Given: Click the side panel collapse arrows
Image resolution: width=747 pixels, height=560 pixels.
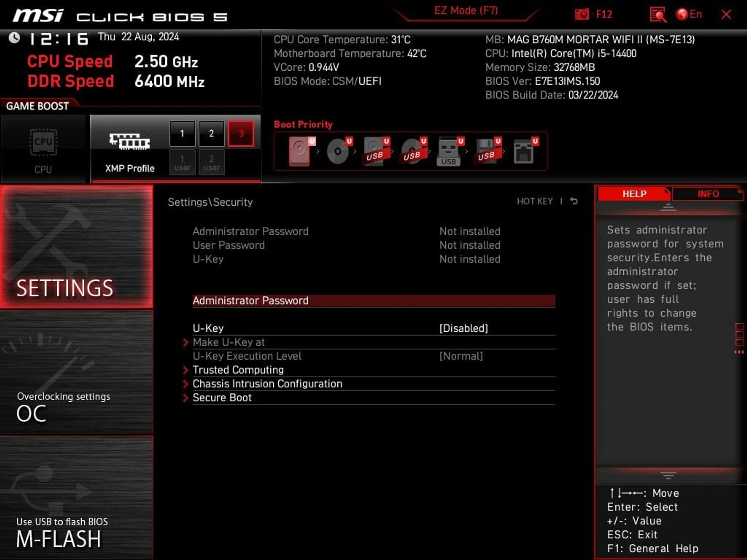Looking at the screenshot, I should (x=739, y=352).
